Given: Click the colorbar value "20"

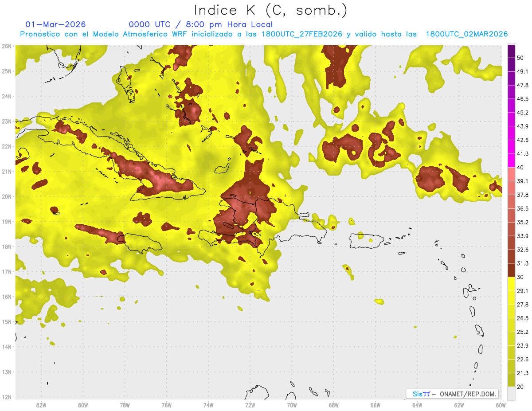Looking at the screenshot, I should 520,387.
